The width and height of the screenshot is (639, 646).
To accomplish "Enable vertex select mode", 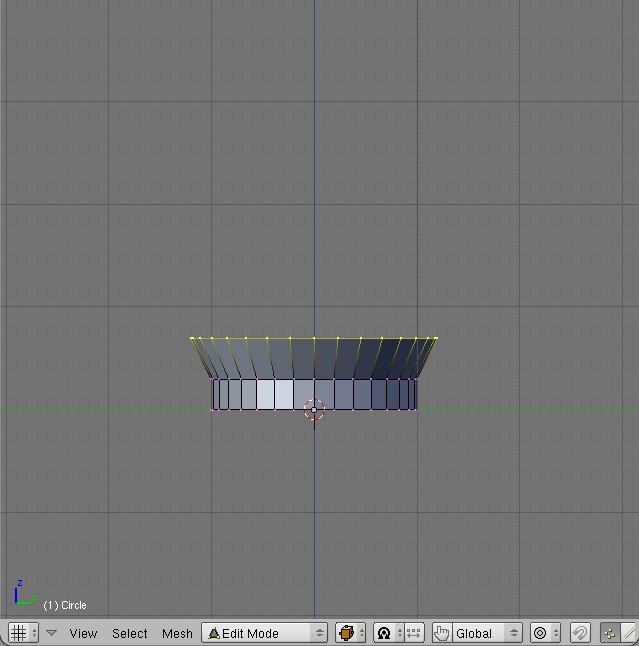I will tap(610, 633).
